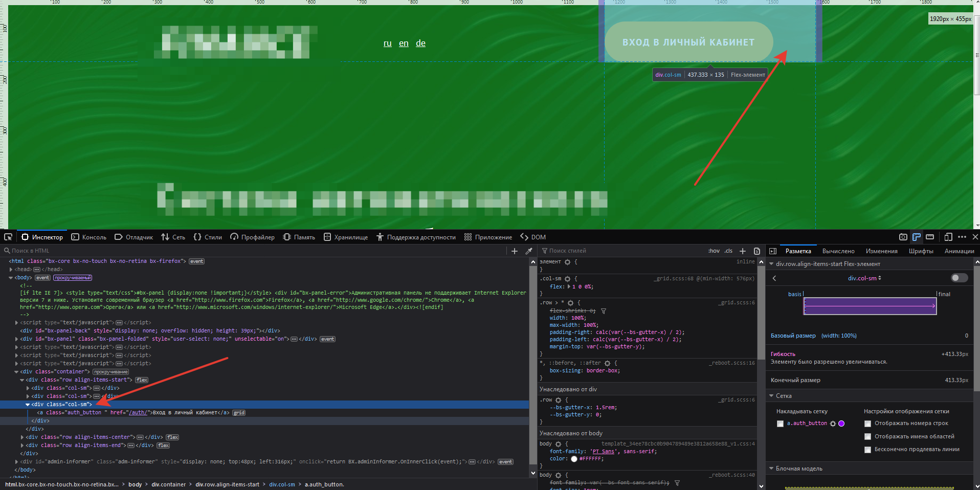Collapse the 'Блочная модель' section
The image size is (980, 490).
[771, 469]
